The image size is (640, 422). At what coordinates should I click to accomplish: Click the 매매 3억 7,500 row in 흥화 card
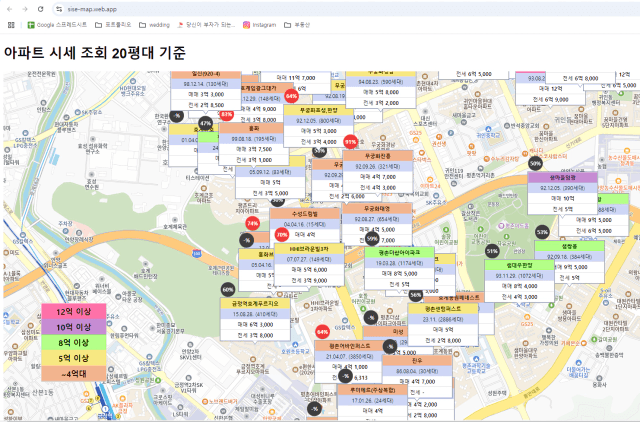click(x=254, y=149)
